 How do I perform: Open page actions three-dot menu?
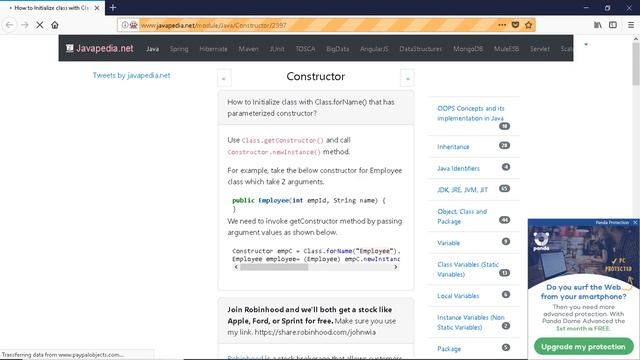502,25
